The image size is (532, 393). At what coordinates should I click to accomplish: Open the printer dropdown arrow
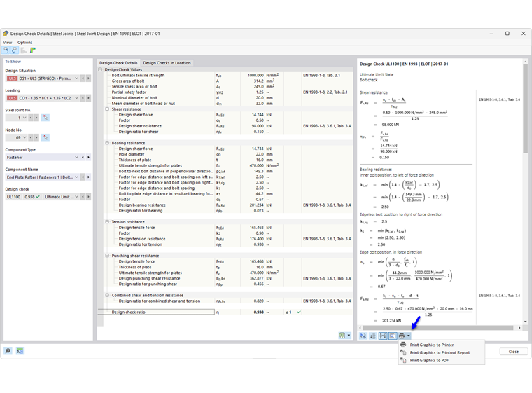pos(409,336)
